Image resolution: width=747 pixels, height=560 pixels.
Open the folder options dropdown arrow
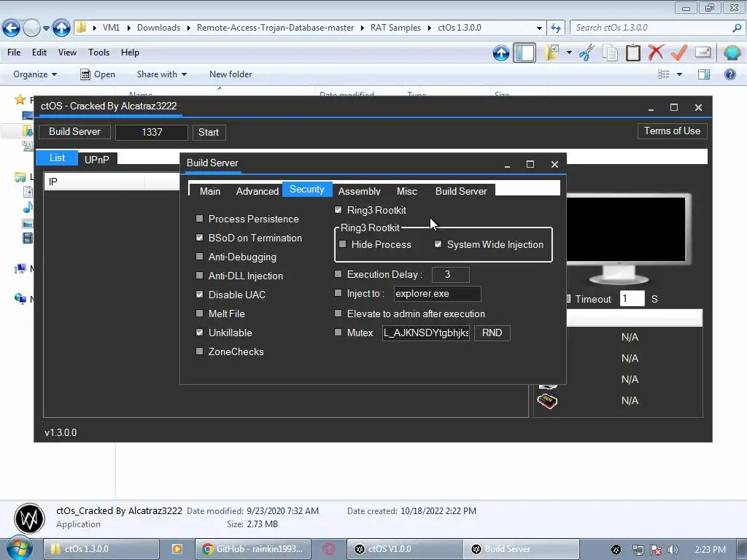click(569, 52)
